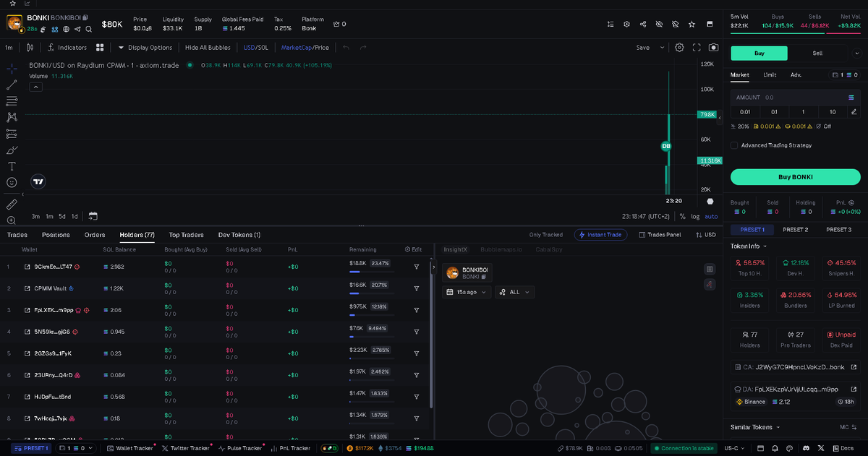Toggle MarketCap/Price chart mode
868x456 pixels.
(x=305, y=48)
